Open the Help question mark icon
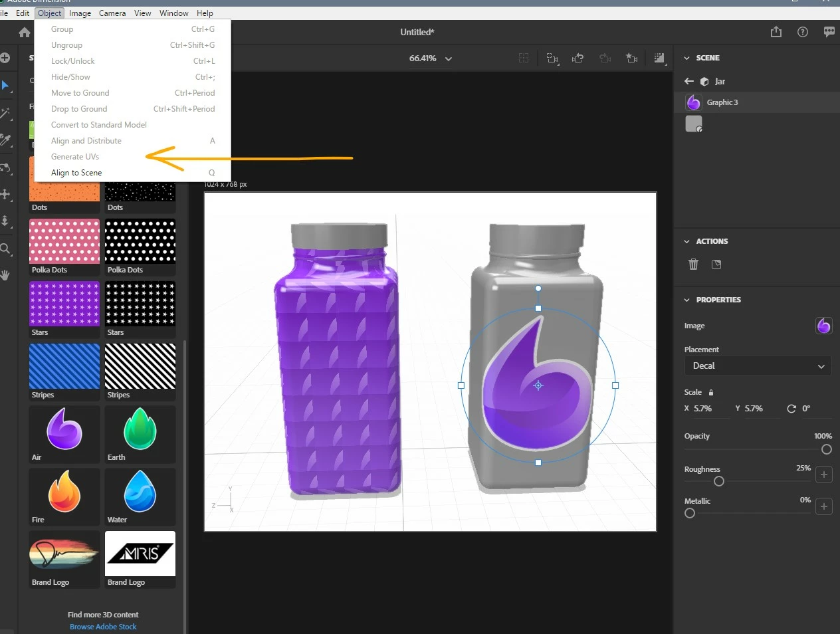Image resolution: width=840 pixels, height=634 pixels. pyautogui.click(x=803, y=32)
